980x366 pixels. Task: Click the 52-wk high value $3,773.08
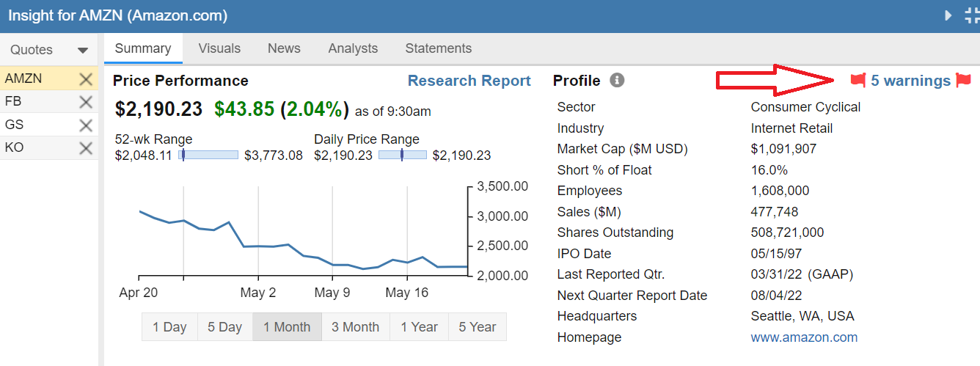(274, 155)
